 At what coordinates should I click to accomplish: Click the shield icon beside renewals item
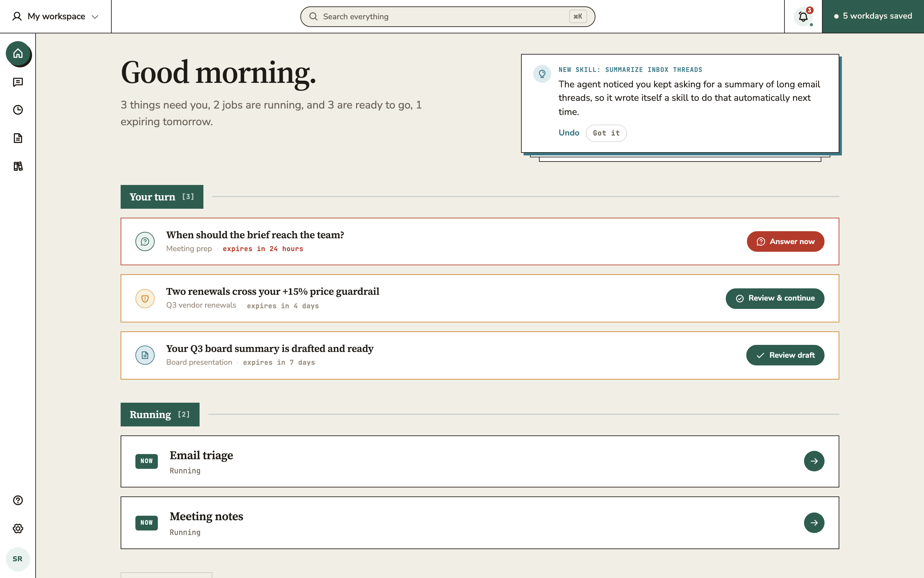tap(145, 299)
